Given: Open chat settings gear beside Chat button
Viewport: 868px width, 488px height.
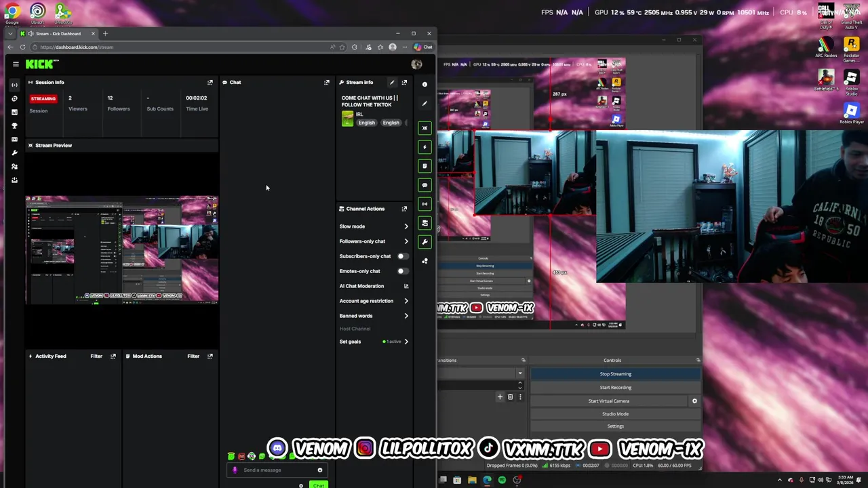Looking at the screenshot, I should (x=301, y=485).
